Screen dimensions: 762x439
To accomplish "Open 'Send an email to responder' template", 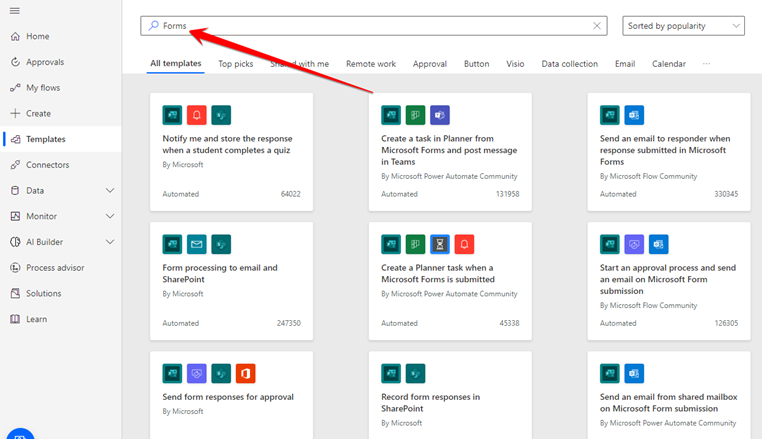I will [x=665, y=150].
